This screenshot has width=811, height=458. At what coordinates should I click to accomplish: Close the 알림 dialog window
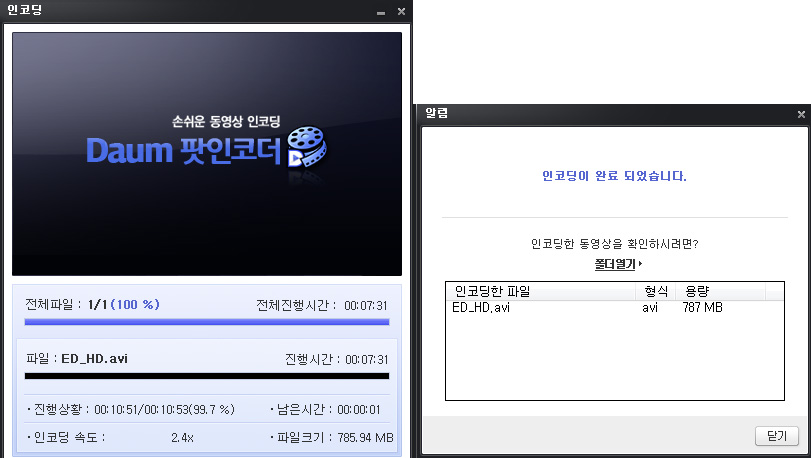pos(801,114)
